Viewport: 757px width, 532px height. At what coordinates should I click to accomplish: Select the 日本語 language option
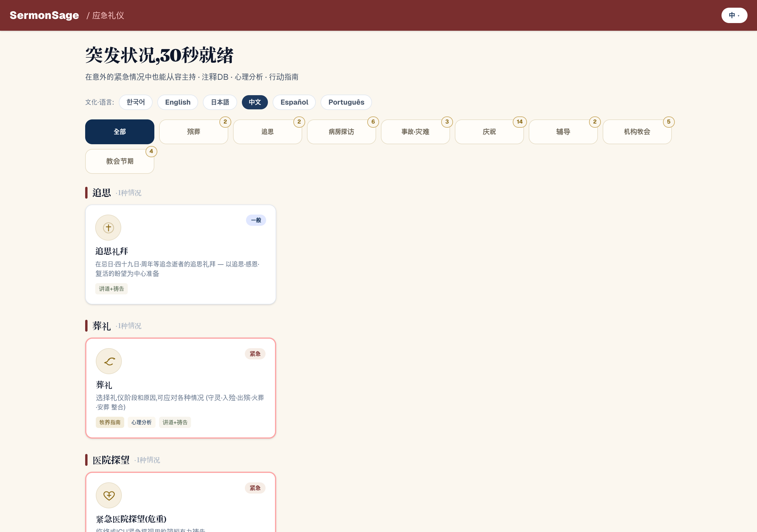[220, 102]
